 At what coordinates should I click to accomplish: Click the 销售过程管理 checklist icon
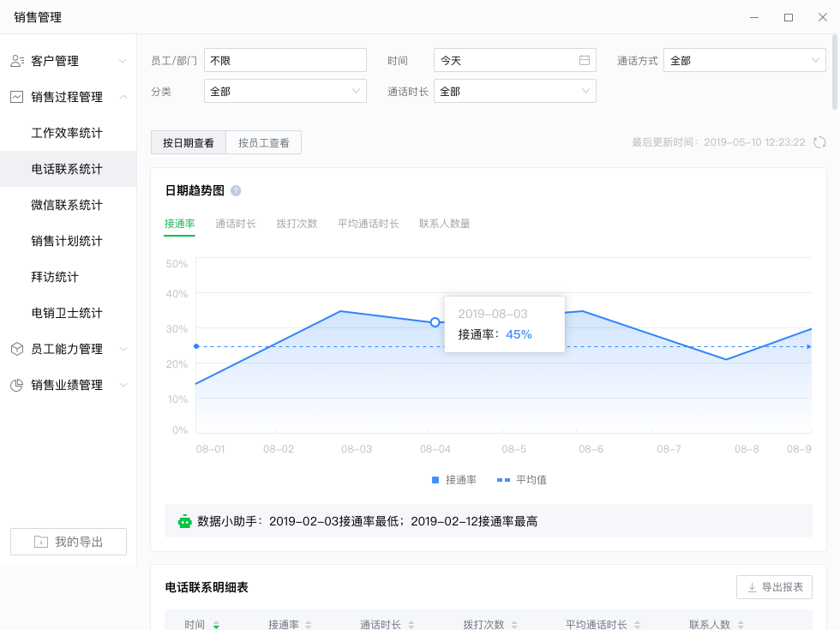[16, 97]
